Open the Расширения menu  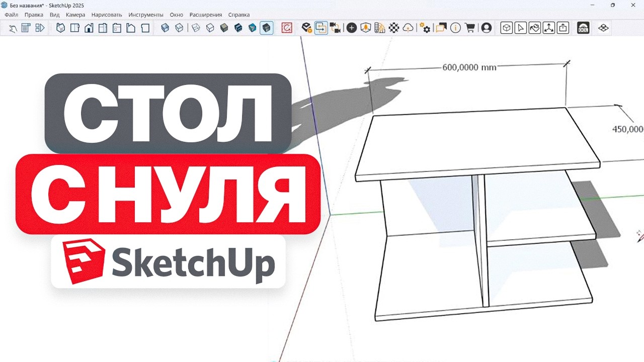pyautogui.click(x=206, y=15)
